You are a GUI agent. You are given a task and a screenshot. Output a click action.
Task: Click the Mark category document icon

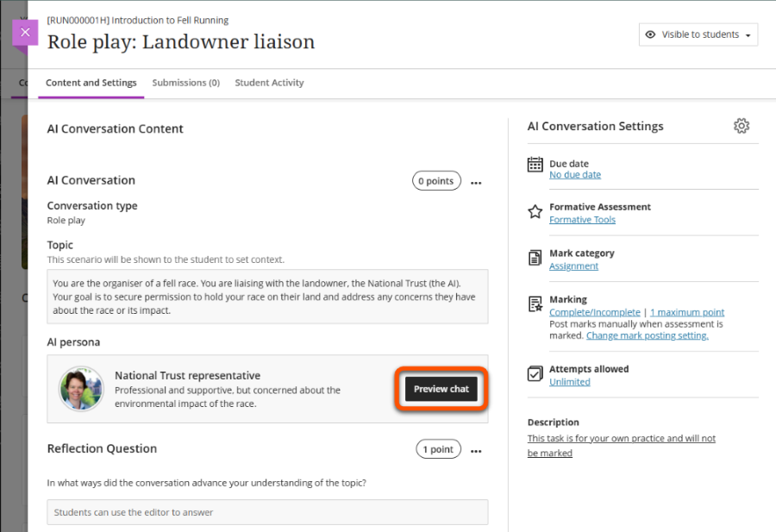tap(535, 258)
